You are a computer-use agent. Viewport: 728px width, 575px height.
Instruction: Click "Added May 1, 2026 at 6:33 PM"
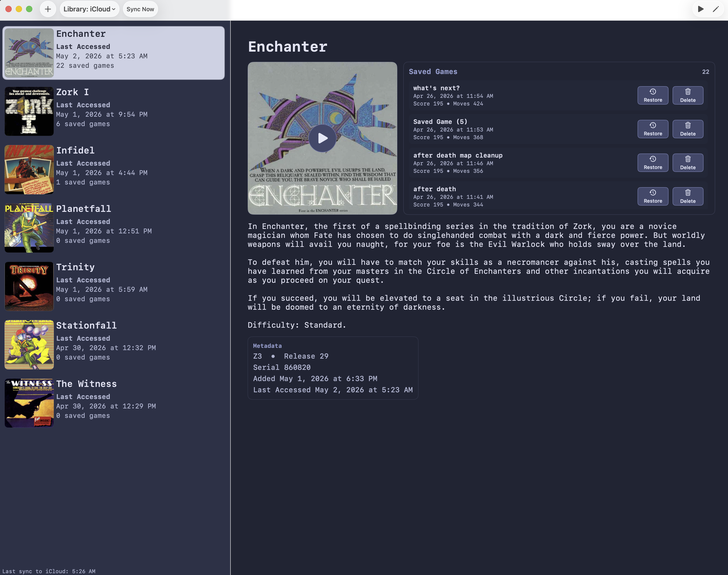tap(315, 378)
